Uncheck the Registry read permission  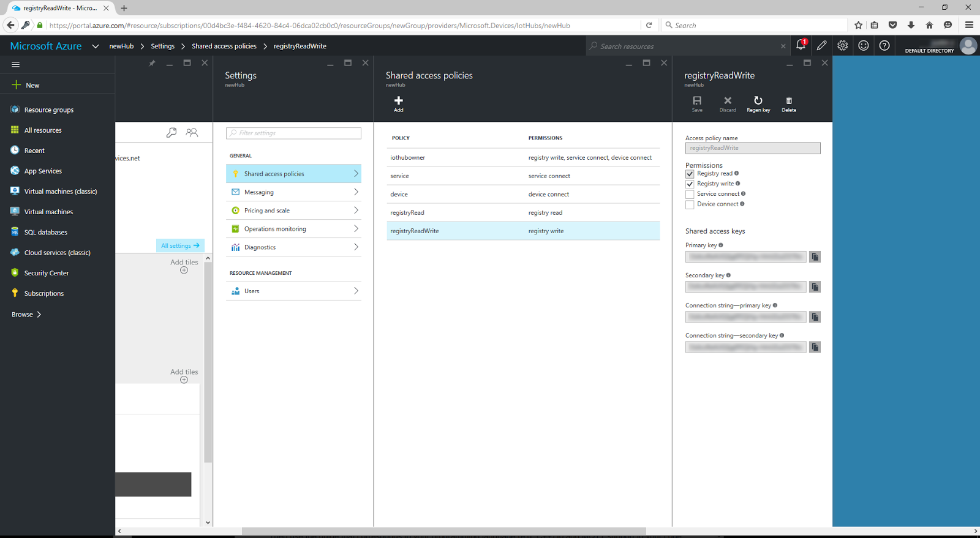(x=690, y=174)
